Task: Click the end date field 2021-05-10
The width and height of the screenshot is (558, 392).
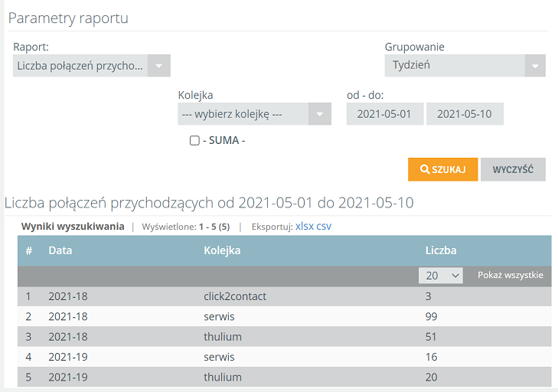Action: 465,114
